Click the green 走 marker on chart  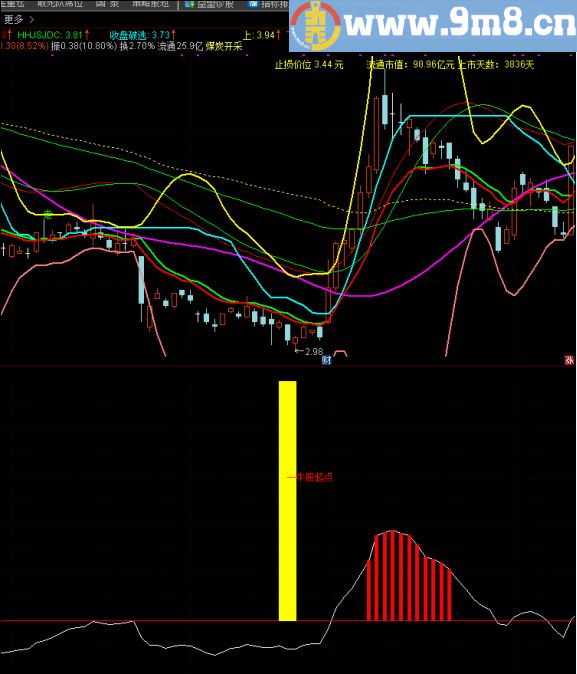(49, 213)
